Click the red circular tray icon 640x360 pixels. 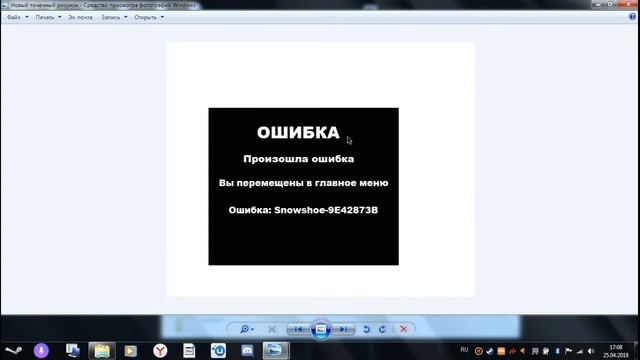pyautogui.click(x=479, y=351)
